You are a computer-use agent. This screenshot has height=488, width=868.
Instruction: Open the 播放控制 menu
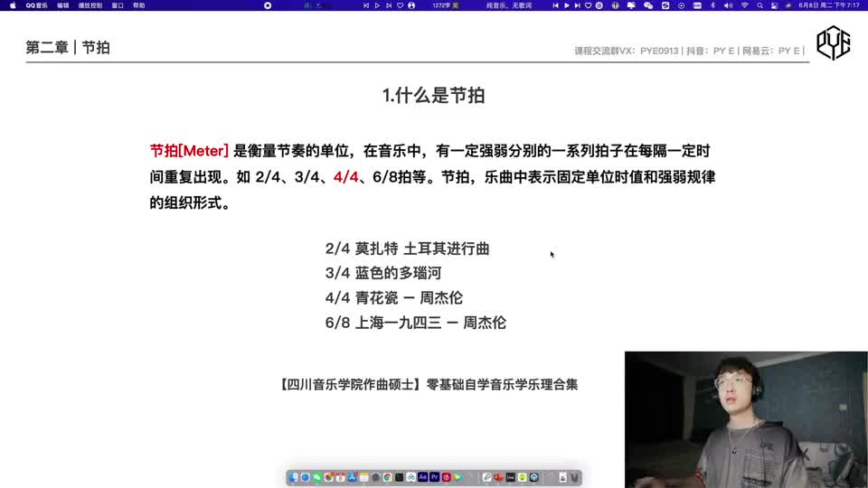tap(90, 5)
